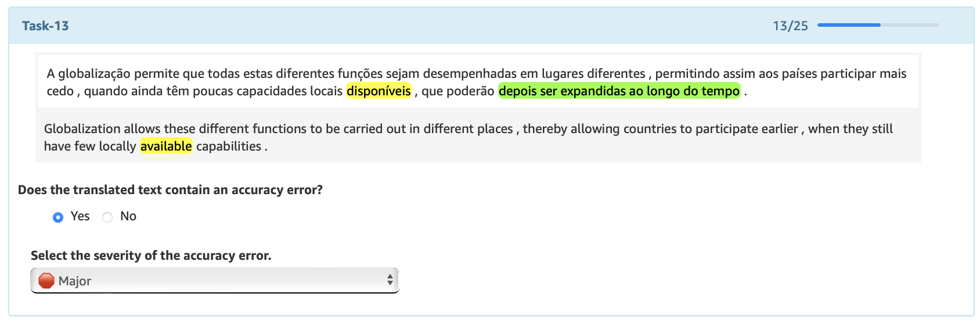
Task: Click the 'Yes' answer label text
Action: click(x=80, y=216)
